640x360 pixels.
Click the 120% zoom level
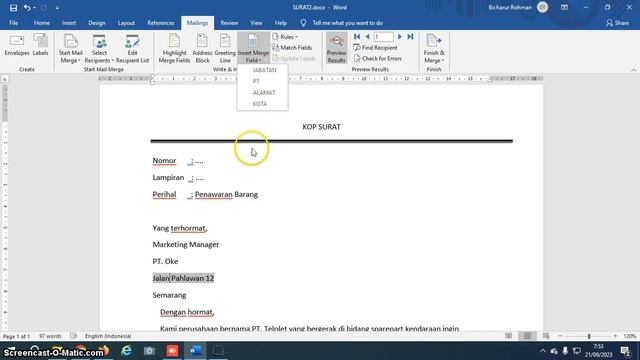(630, 336)
